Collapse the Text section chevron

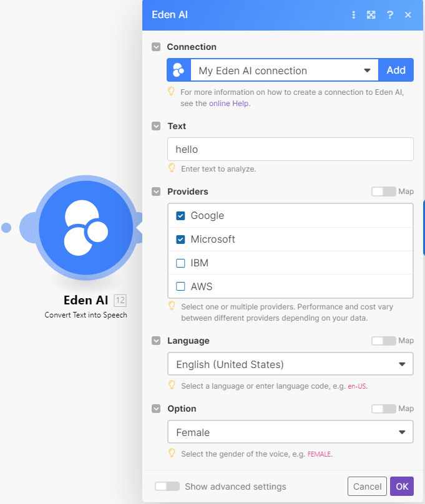pyautogui.click(x=156, y=126)
